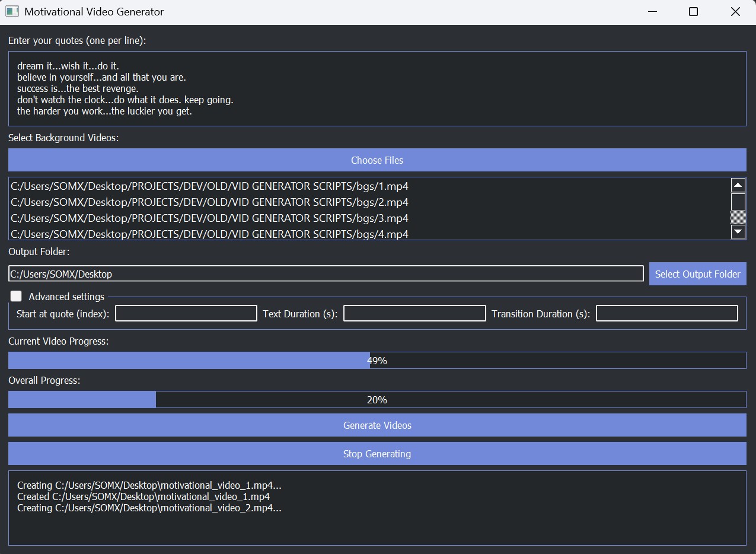Click Choose Files to select background videos

tap(377, 160)
